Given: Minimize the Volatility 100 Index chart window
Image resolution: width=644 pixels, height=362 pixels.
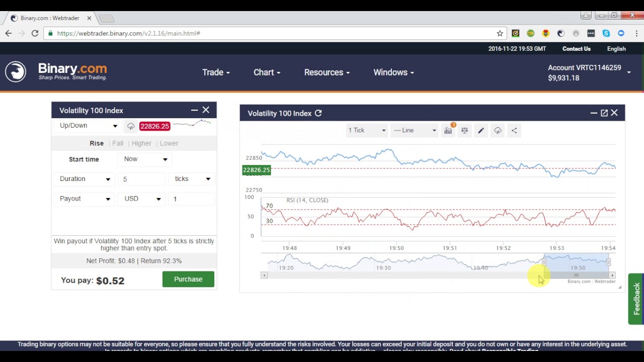Looking at the screenshot, I should click(594, 113).
